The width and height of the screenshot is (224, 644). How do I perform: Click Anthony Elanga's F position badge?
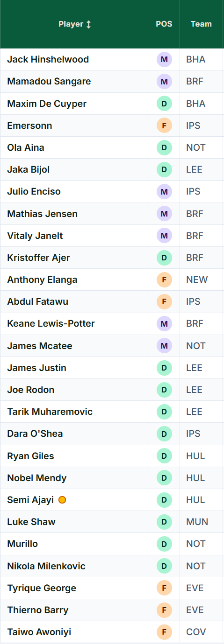point(164,280)
